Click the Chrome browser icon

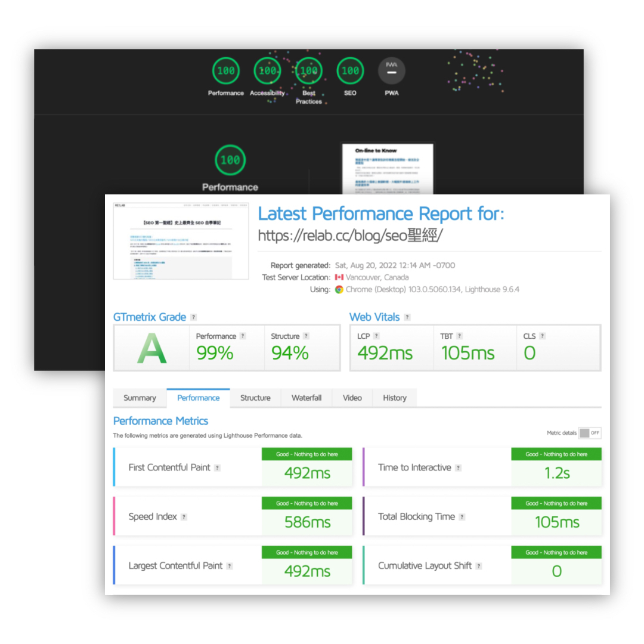point(339,290)
